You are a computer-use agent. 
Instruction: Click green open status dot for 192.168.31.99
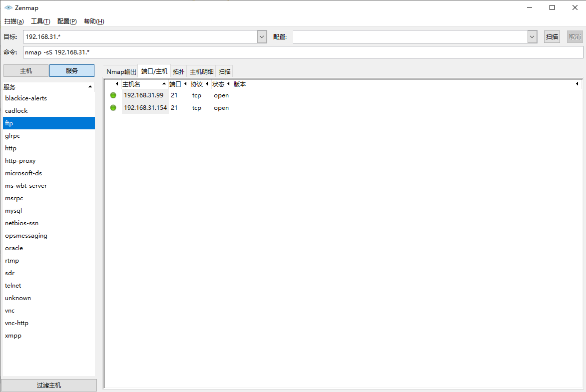click(x=113, y=95)
